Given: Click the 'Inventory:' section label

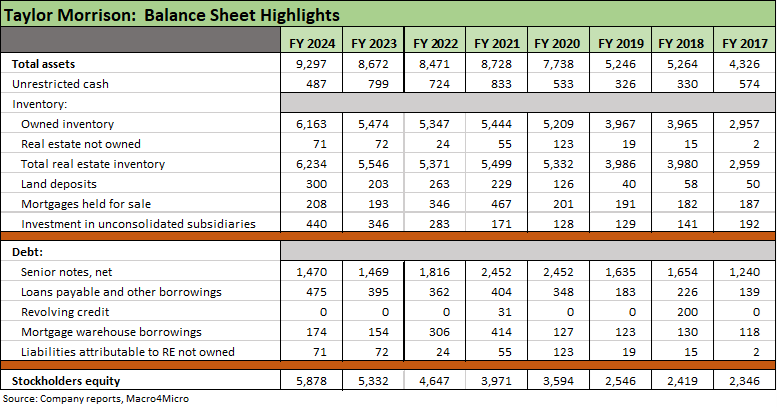Looking at the screenshot, I should click(39, 104).
